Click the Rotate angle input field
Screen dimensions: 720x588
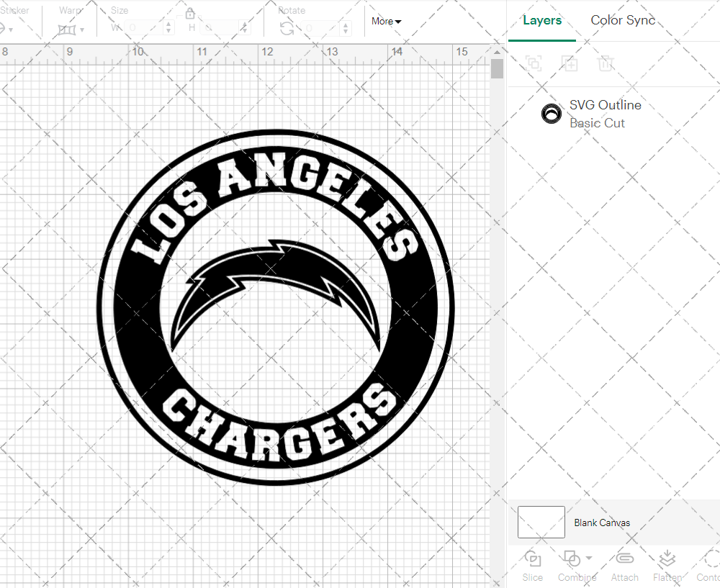coord(322,28)
